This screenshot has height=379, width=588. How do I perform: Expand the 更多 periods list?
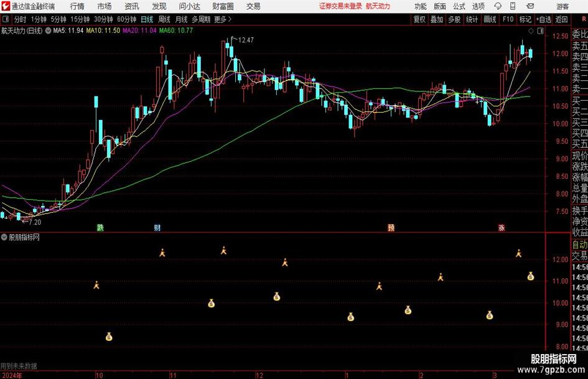pyautogui.click(x=223, y=19)
